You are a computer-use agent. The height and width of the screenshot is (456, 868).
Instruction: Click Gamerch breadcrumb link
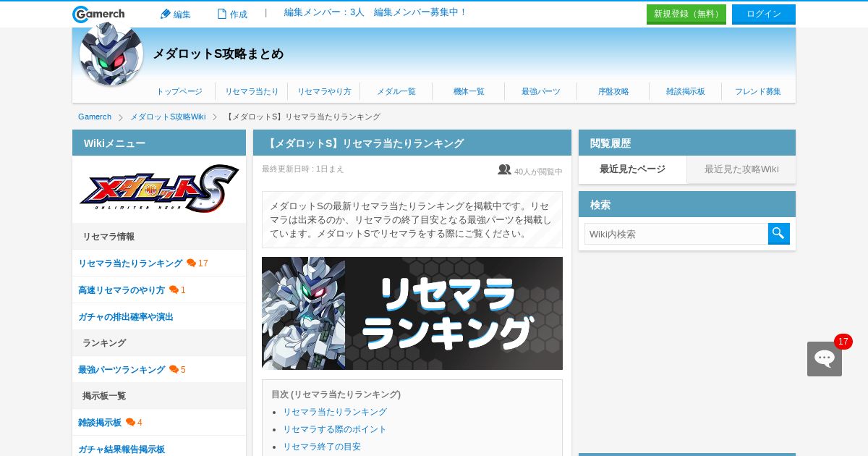point(95,117)
